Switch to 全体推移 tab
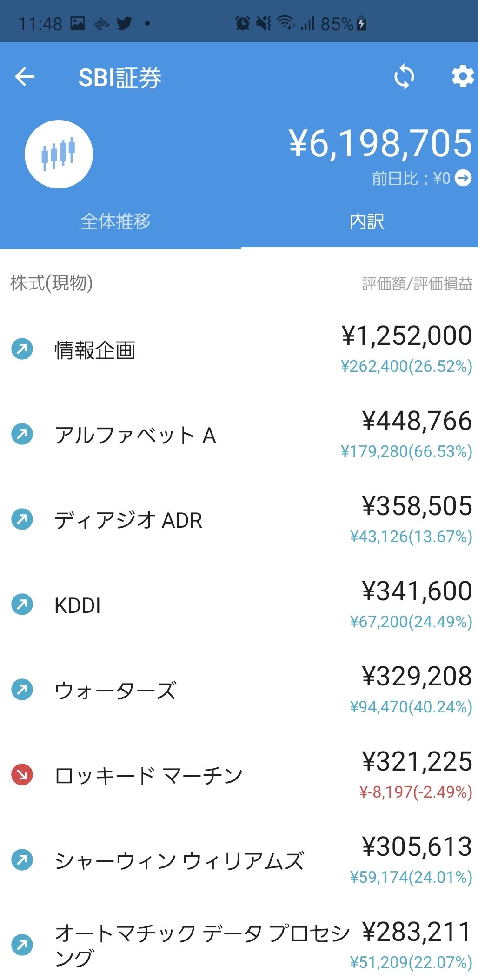 tap(116, 222)
